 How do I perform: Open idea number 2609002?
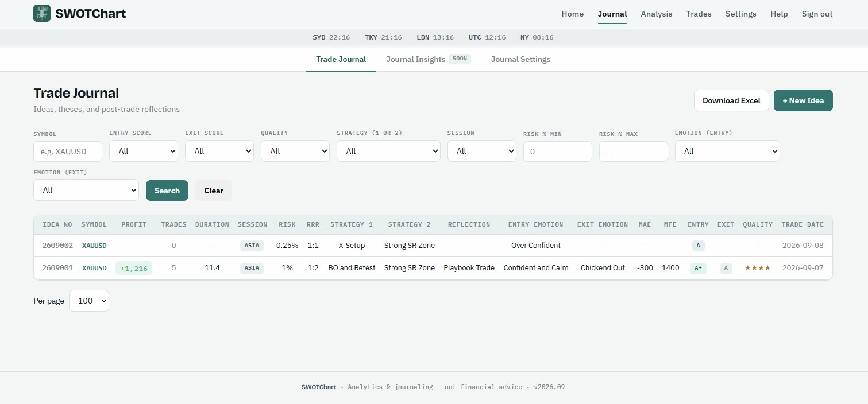(57, 245)
